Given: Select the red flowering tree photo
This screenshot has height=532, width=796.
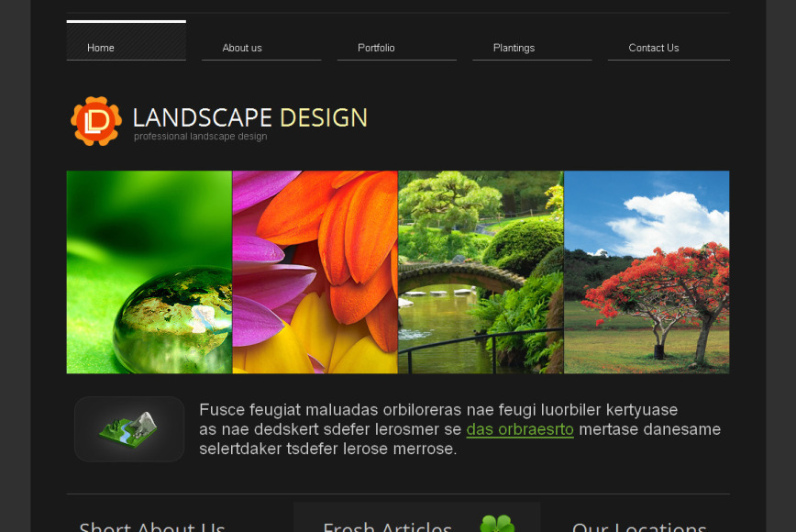Looking at the screenshot, I should pos(647,272).
